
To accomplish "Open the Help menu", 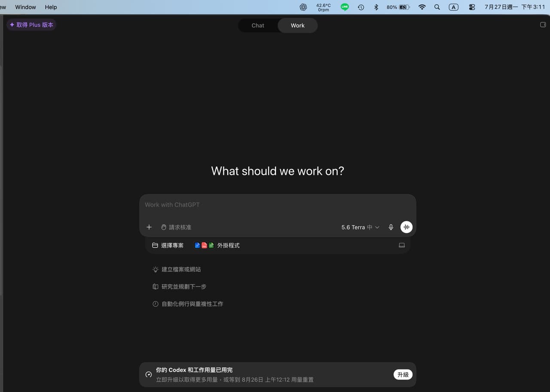I will pyautogui.click(x=51, y=7).
